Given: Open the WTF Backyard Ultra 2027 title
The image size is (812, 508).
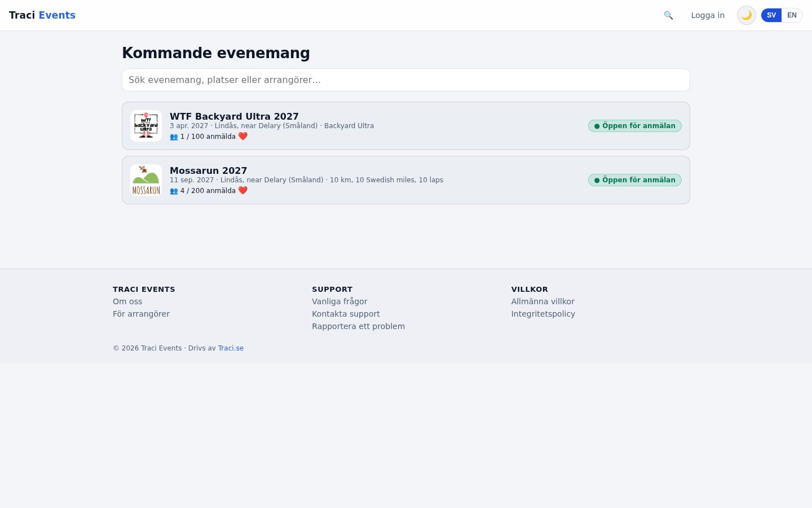Looking at the screenshot, I should [x=234, y=116].
